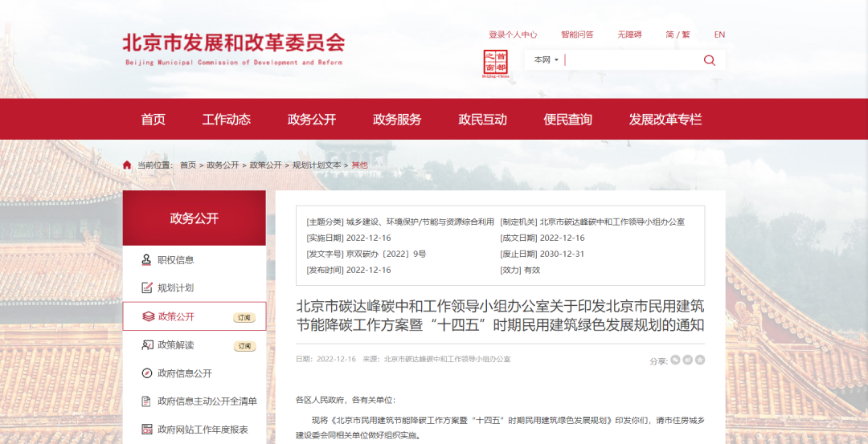Click the 发文字号 京双碳办〔2022〕9号 text
Screen dimensions: 868x444
[366, 254]
